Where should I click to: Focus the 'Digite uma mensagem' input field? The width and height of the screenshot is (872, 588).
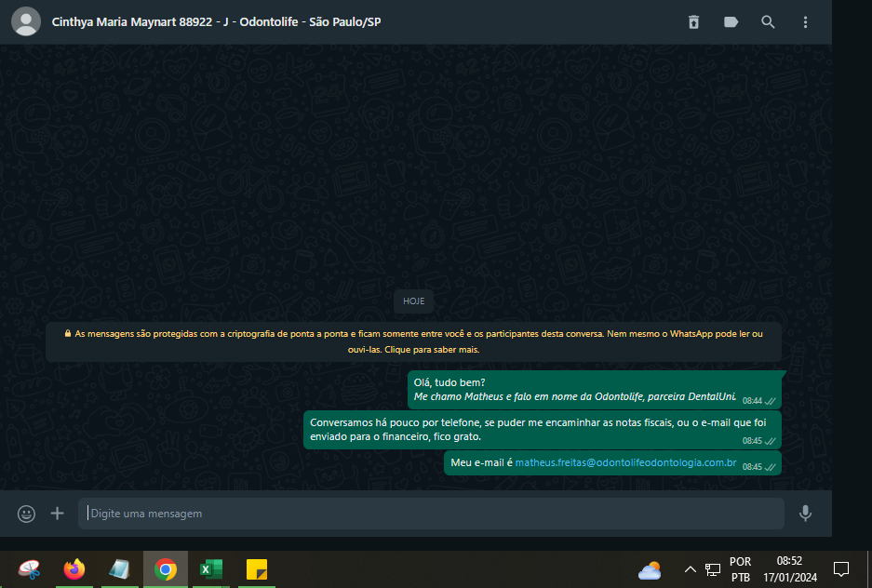[x=431, y=514]
